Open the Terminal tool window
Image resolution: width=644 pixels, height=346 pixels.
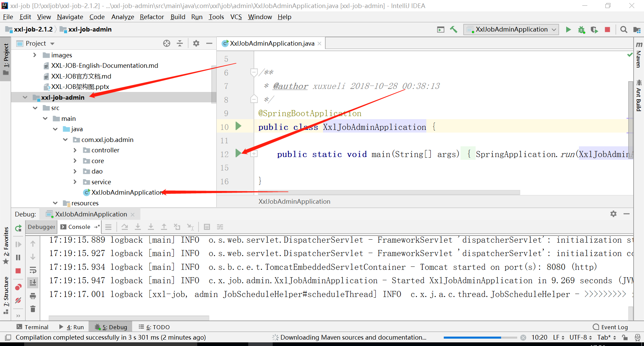pyautogui.click(x=32, y=327)
